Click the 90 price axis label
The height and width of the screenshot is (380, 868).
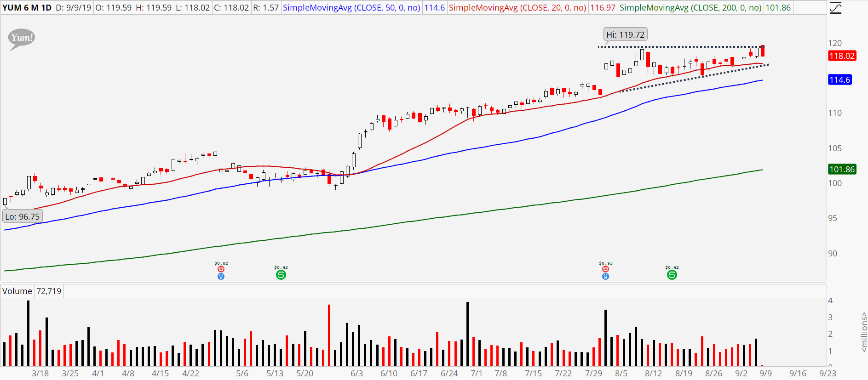[833, 254]
